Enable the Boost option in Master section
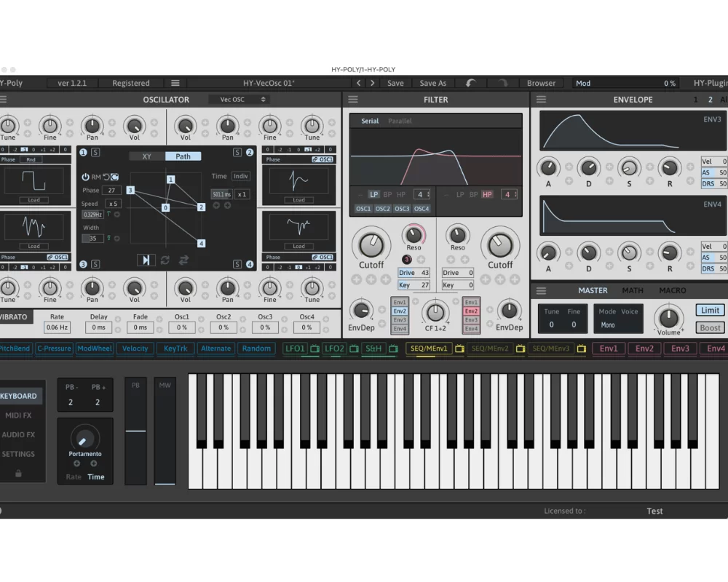The width and height of the screenshot is (728, 582). click(x=710, y=327)
